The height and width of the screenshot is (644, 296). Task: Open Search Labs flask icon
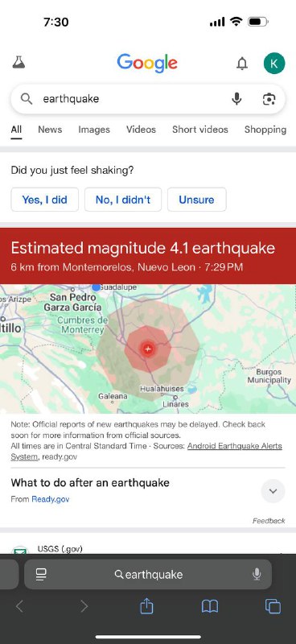[18, 63]
